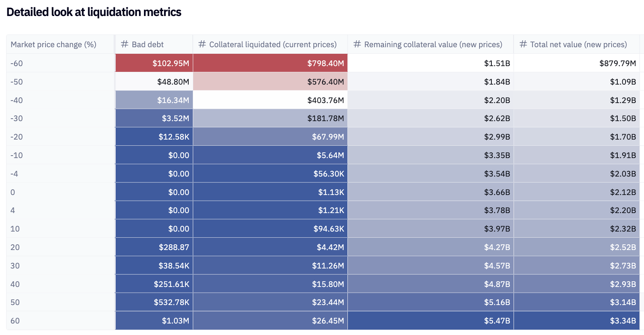Select the 0 market price change row label
The height and width of the screenshot is (335, 644).
13,192
